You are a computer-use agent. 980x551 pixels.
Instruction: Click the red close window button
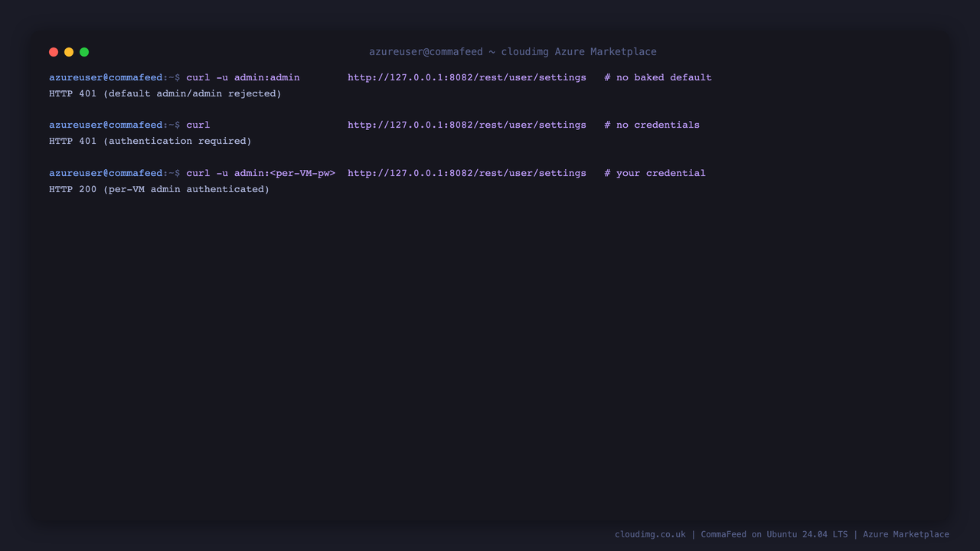point(54,52)
